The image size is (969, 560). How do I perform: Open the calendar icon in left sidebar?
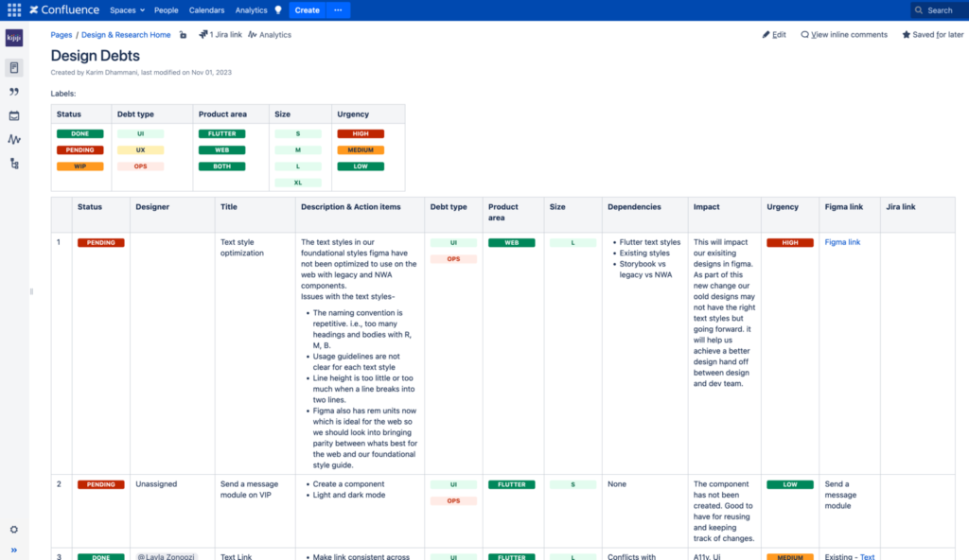point(14,115)
